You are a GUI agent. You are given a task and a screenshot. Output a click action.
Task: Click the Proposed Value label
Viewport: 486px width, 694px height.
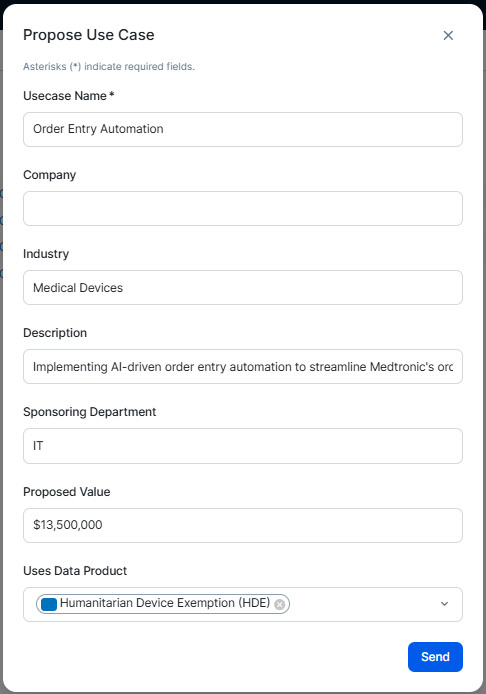(66, 492)
